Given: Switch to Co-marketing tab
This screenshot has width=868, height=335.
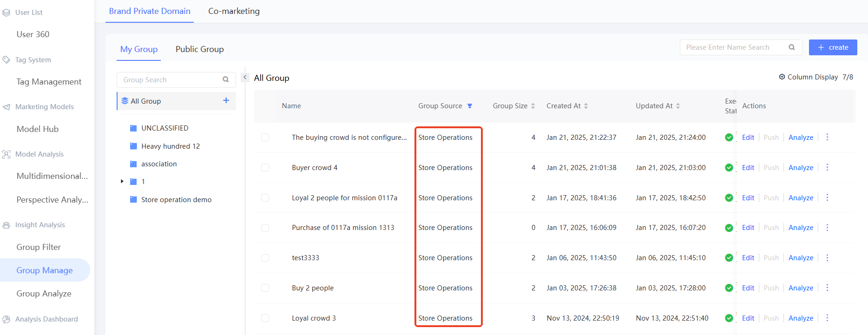Looking at the screenshot, I should coord(234,11).
